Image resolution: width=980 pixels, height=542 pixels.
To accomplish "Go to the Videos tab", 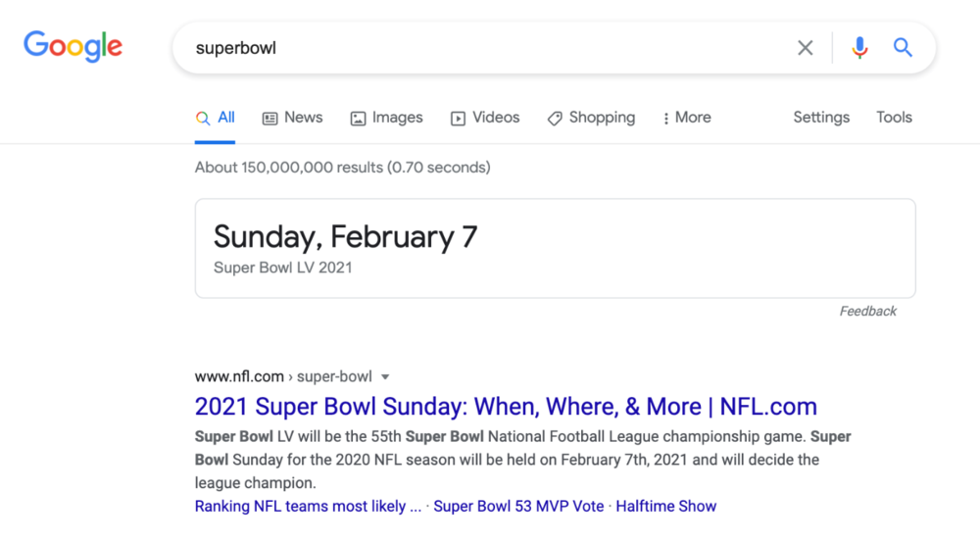I will coord(485,118).
